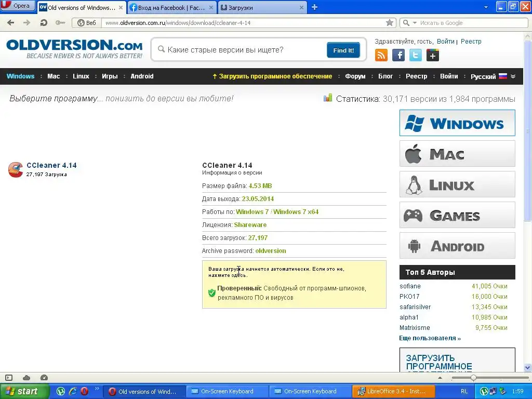Select the Windows platform banner

pyautogui.click(x=457, y=123)
